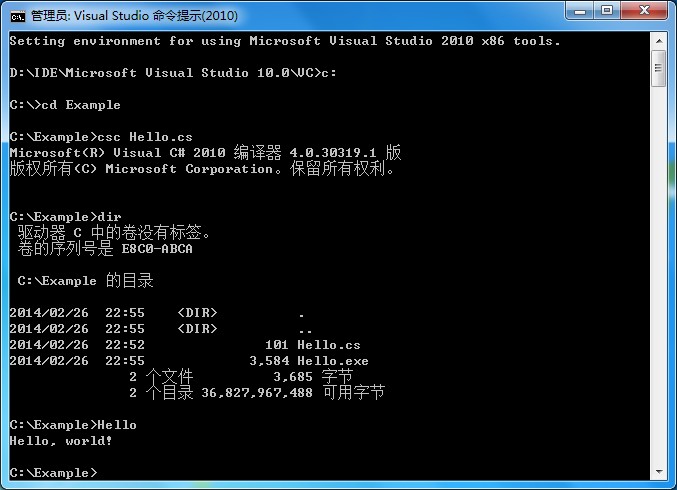Click the scrollbar down arrow
Image resolution: width=677 pixels, height=490 pixels.
tap(659, 471)
